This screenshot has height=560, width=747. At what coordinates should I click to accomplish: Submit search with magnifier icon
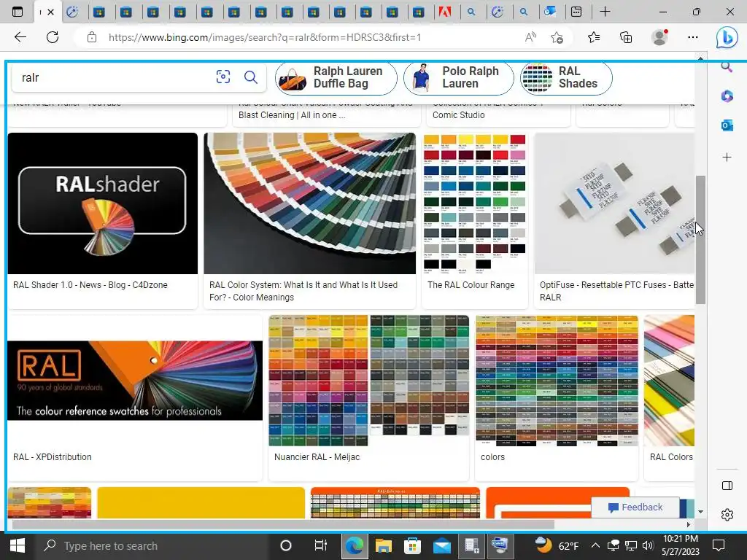[x=251, y=77]
